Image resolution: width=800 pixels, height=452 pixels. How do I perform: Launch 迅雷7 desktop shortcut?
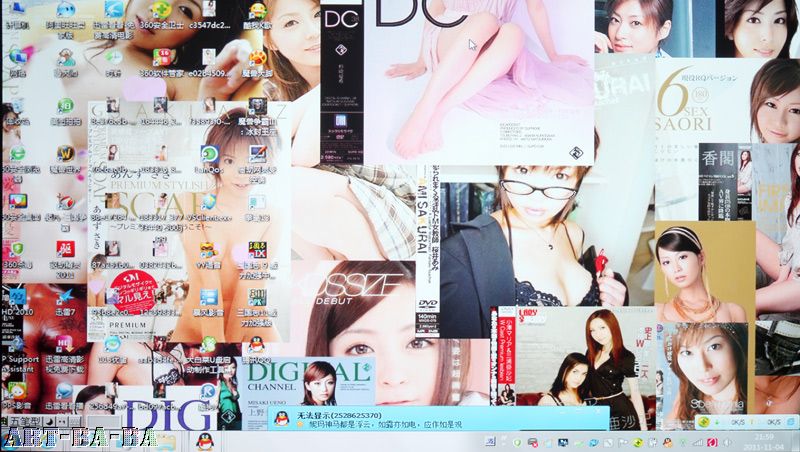(x=65, y=301)
